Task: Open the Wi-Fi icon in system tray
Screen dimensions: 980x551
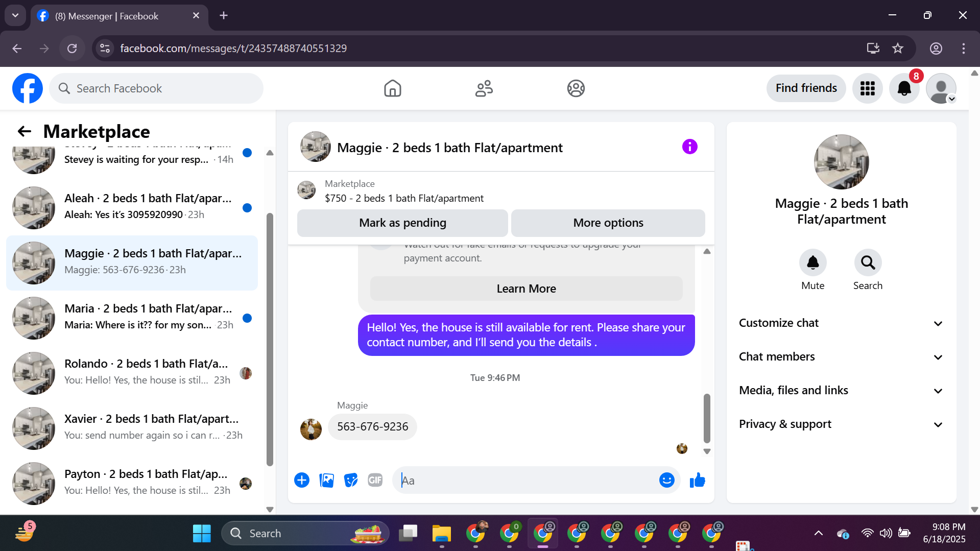Action: coord(867,533)
